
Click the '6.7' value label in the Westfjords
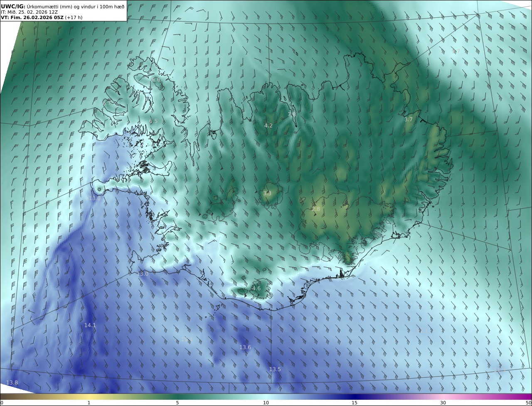pyautogui.click(x=107, y=103)
